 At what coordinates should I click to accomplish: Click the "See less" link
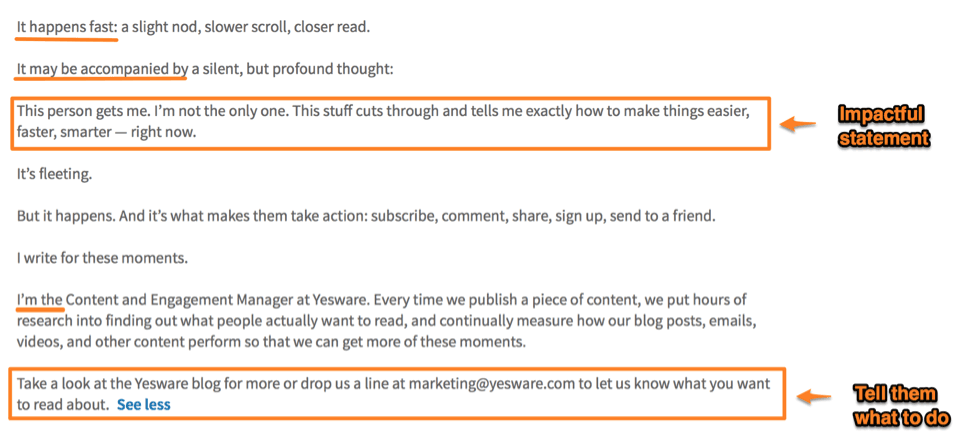coord(143,405)
